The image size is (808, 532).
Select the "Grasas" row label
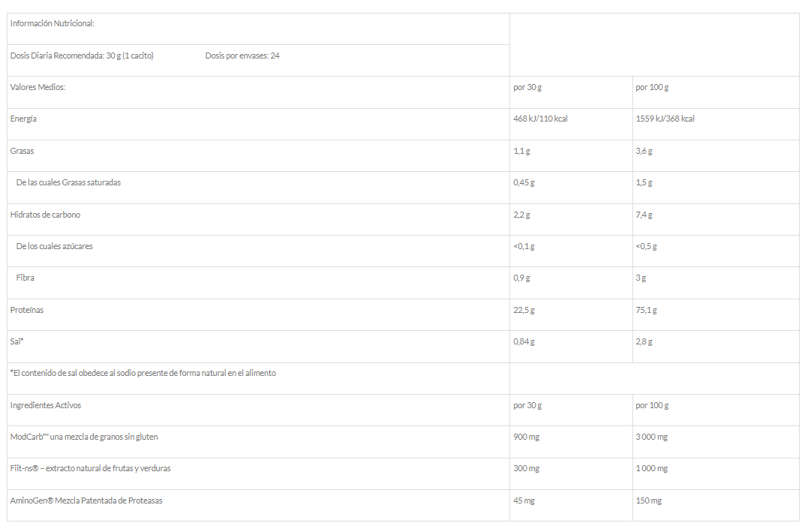23,151
